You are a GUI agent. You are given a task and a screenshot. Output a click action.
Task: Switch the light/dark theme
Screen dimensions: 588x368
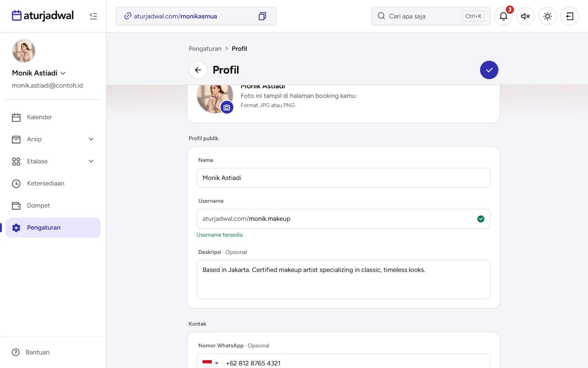point(548,16)
